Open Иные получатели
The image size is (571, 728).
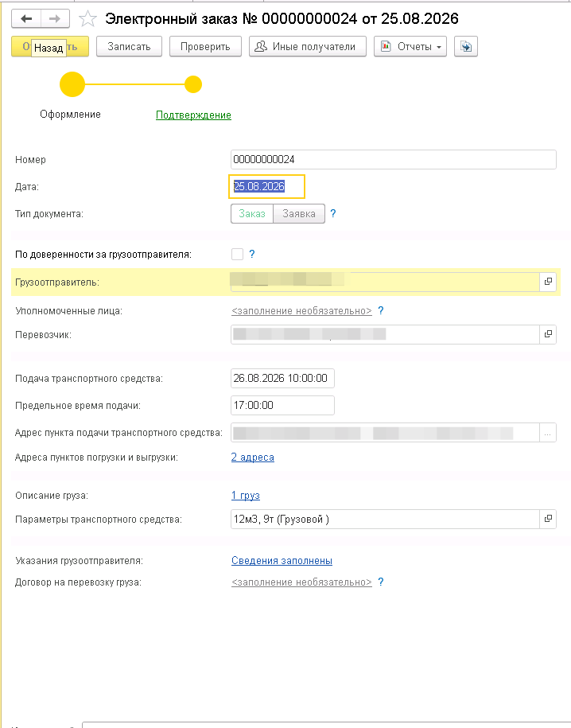coord(307,46)
